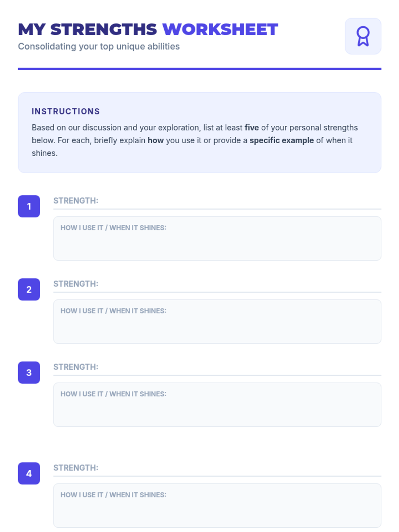Click the number 3 badge
Screen dimensions: 399x532
[x=29, y=372]
